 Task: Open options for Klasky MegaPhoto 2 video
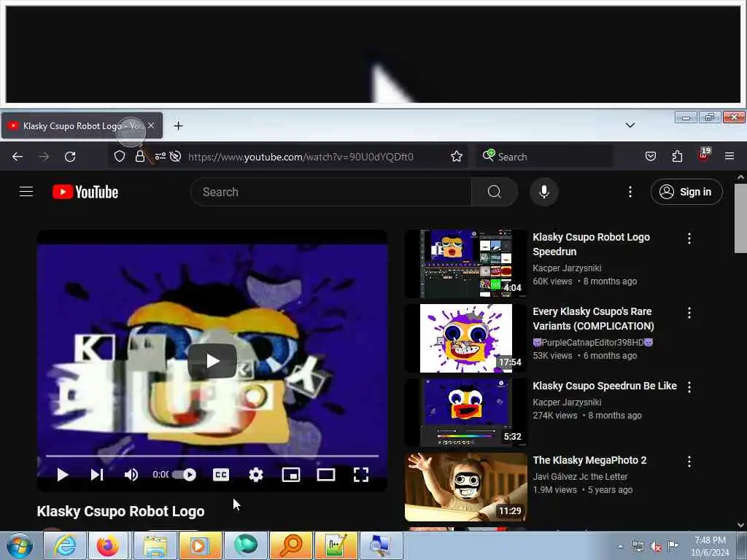[x=689, y=462]
